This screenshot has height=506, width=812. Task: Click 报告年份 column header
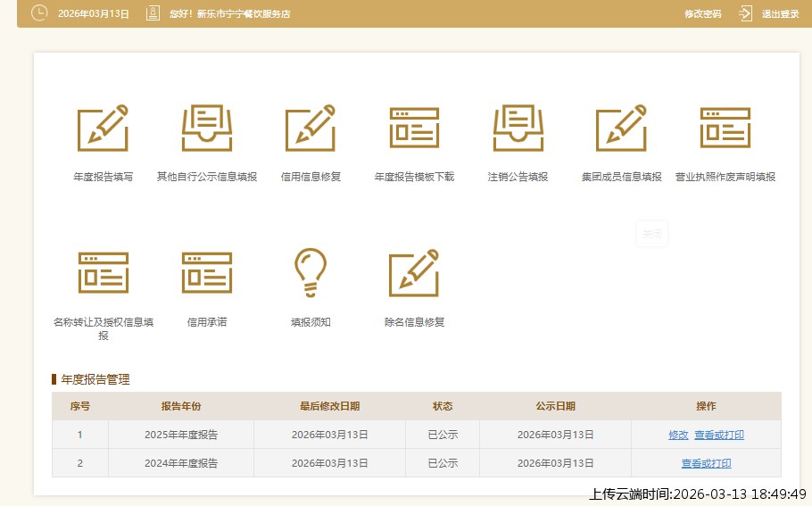[x=181, y=406]
